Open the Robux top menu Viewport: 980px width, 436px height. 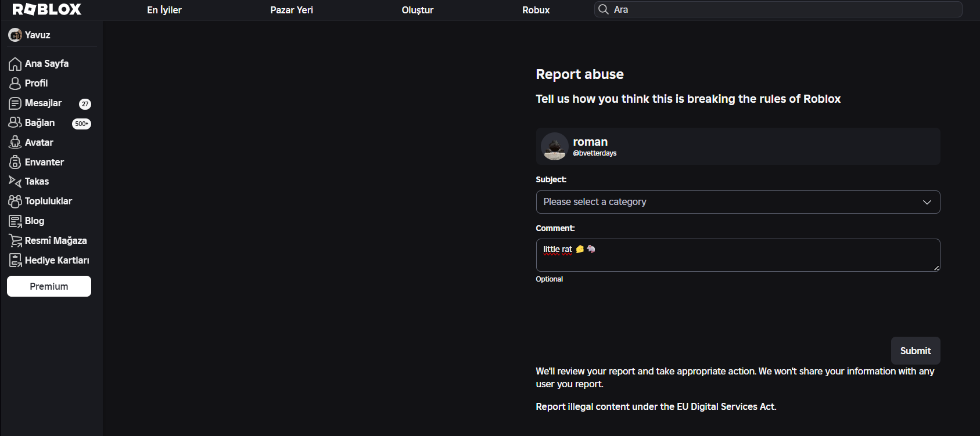[536, 10]
